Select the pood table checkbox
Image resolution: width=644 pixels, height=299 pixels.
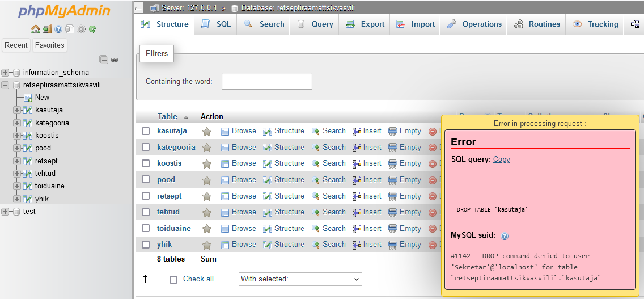146,180
